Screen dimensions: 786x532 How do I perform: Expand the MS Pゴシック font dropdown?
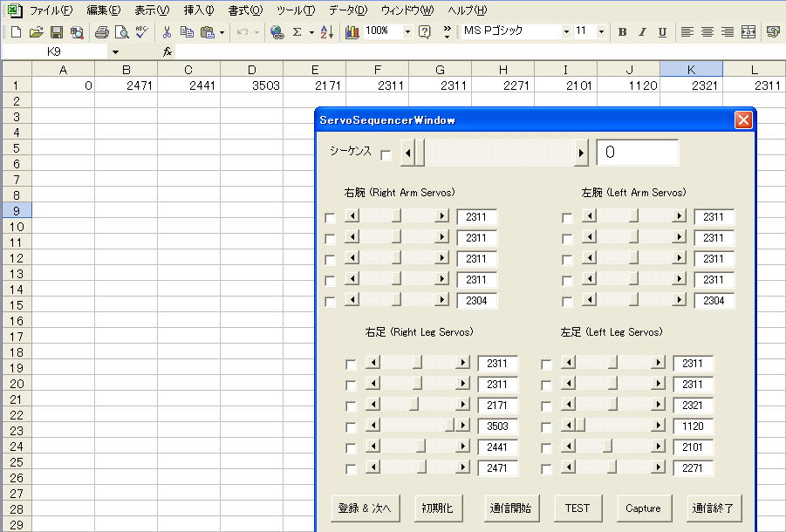click(566, 32)
